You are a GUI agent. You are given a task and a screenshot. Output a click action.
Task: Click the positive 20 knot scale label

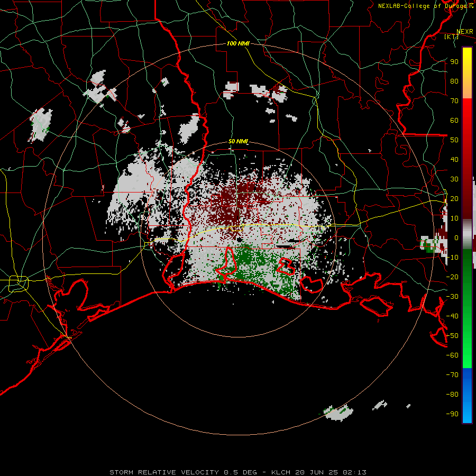[x=454, y=198]
